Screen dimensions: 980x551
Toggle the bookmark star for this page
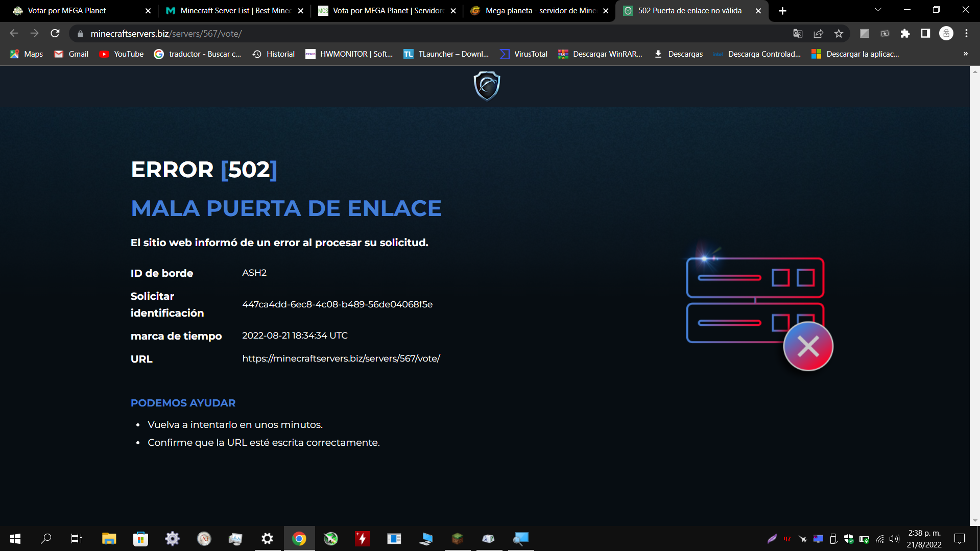coord(838,33)
